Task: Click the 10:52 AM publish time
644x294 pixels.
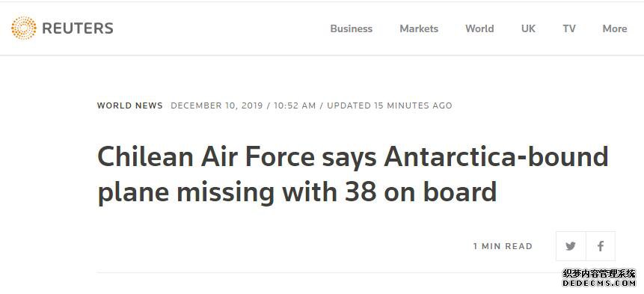Action: click(x=295, y=105)
